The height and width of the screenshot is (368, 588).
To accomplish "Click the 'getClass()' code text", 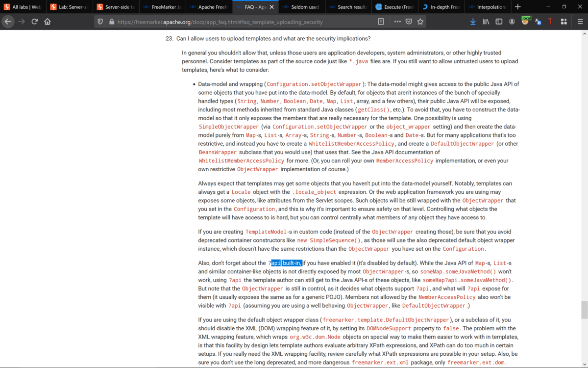I will (374, 110).
